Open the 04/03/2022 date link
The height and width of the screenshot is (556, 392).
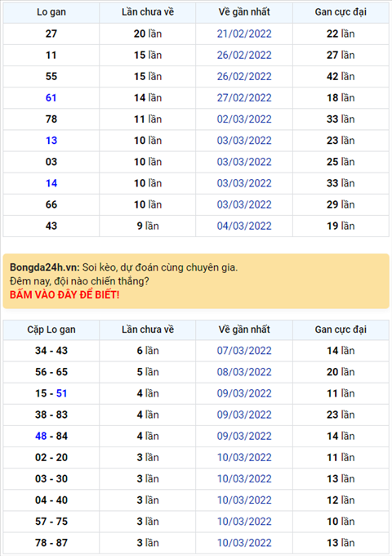tap(244, 226)
